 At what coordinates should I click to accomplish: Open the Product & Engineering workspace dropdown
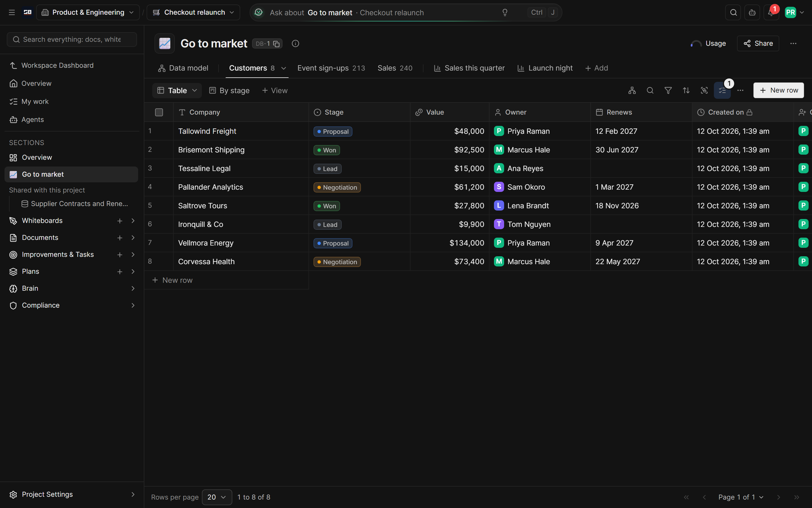(x=88, y=12)
